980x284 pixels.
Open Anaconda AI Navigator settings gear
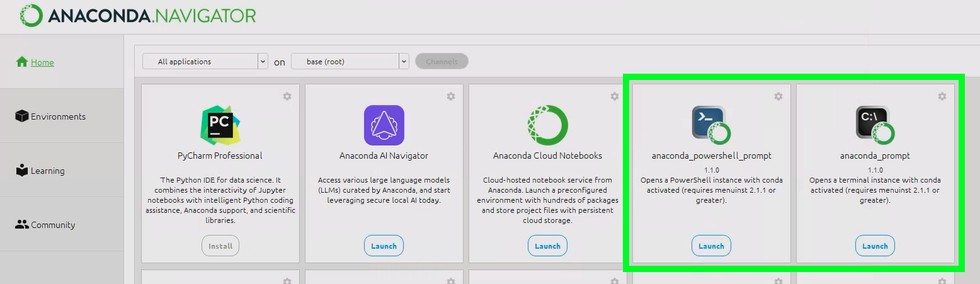[451, 96]
